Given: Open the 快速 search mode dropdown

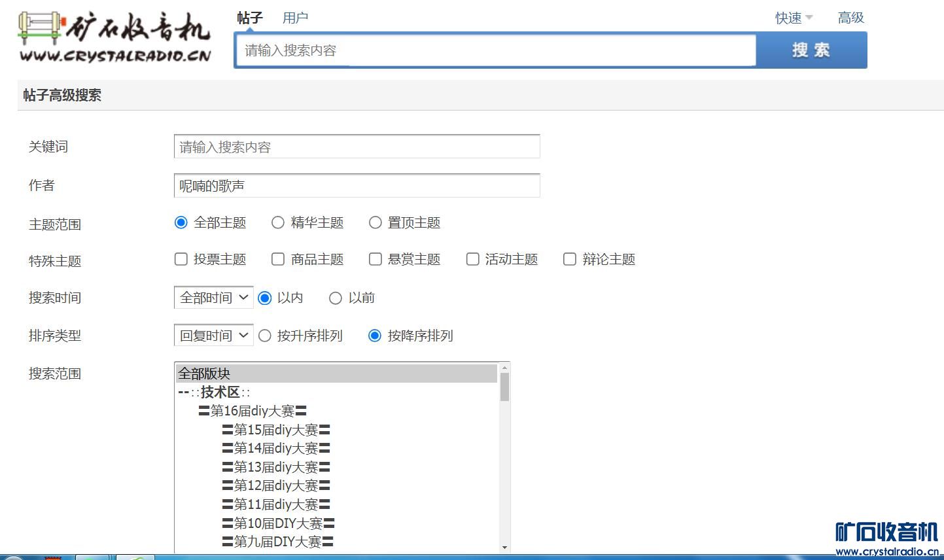Looking at the screenshot, I should pos(794,18).
